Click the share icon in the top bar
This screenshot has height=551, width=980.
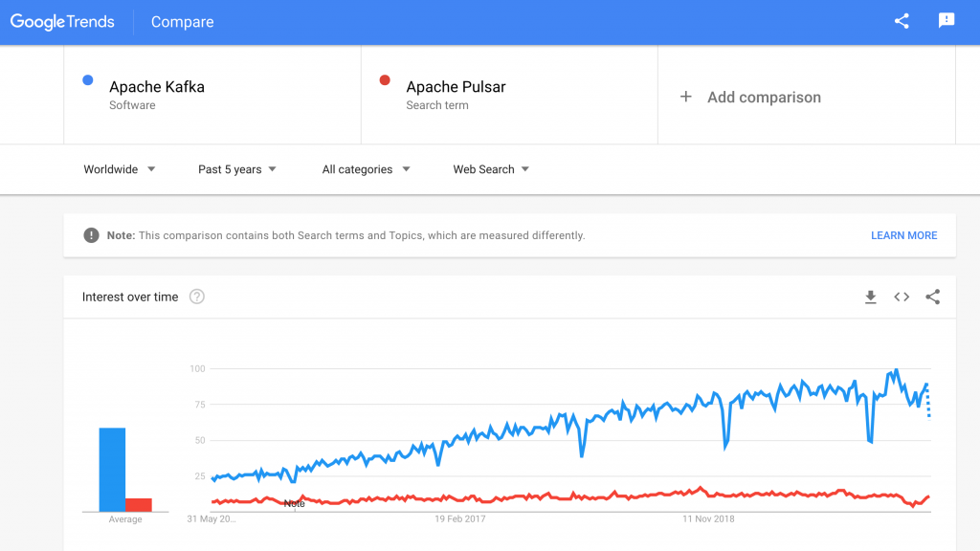[901, 20]
